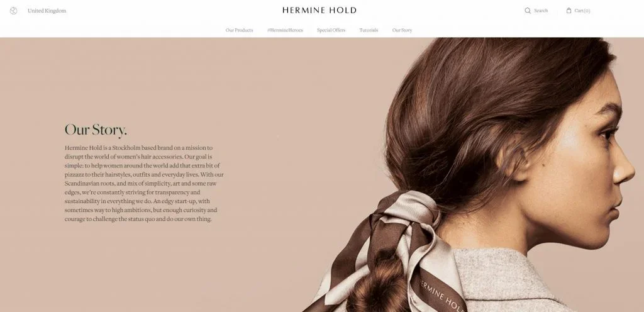The image size is (644, 312).
Task: Click the braided ponytail in the photo
Action: 380,283
